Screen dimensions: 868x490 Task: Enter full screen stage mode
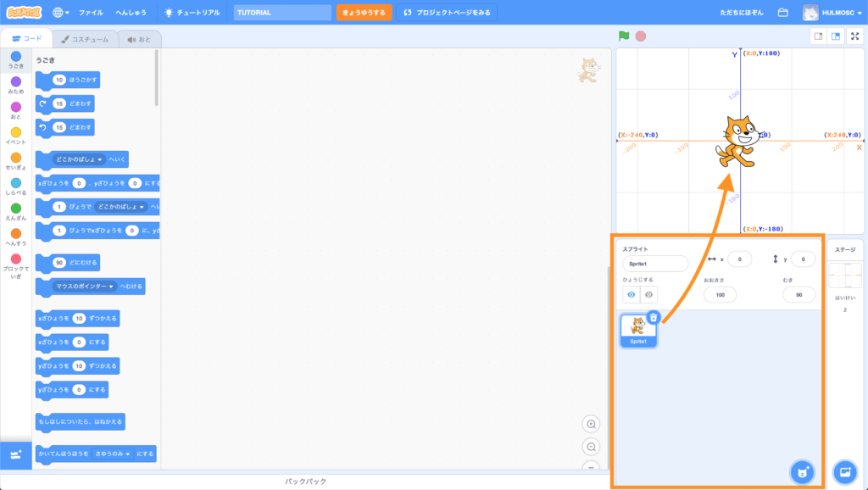(x=854, y=36)
